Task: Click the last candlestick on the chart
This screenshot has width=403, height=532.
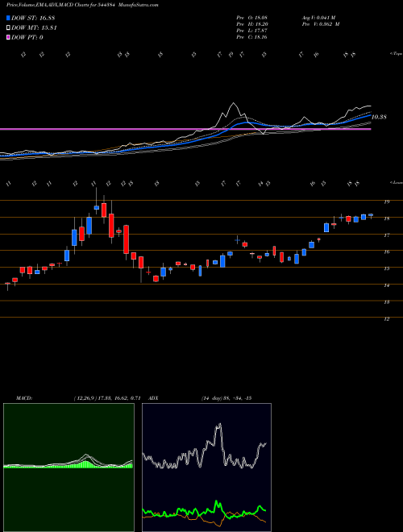Action: pos(371,216)
